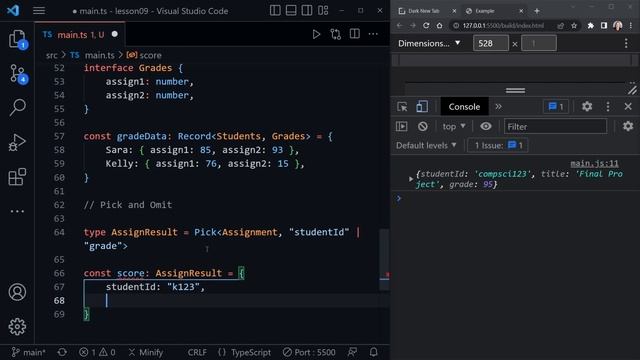This screenshot has width=640, height=360.
Task: Switch to the Example browser tab
Action: pos(485,11)
